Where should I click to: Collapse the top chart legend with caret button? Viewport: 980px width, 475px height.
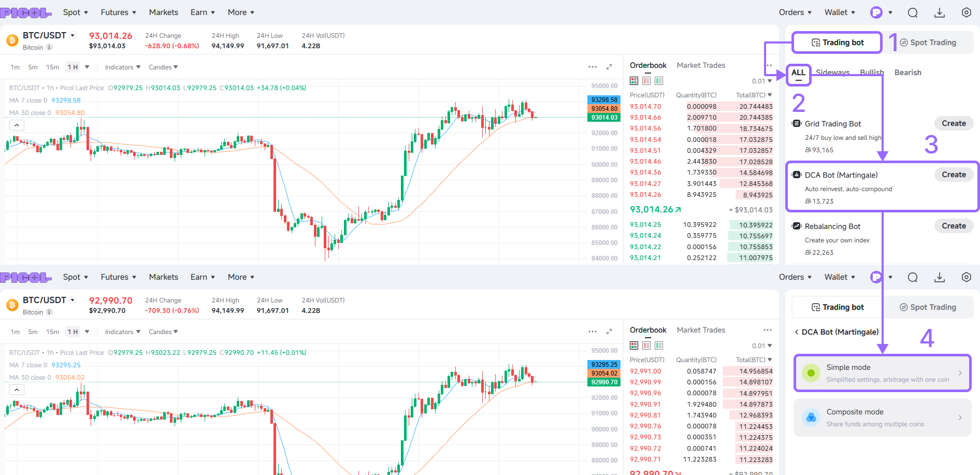(x=17, y=125)
